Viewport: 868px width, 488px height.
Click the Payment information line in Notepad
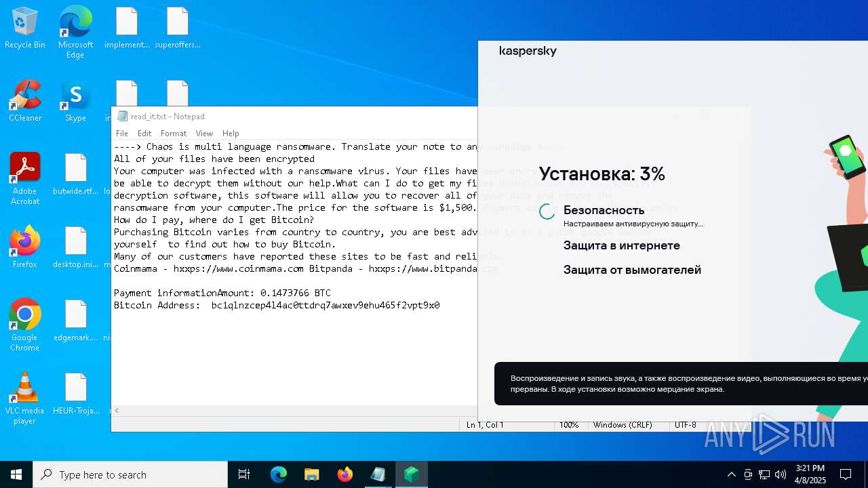(222, 293)
